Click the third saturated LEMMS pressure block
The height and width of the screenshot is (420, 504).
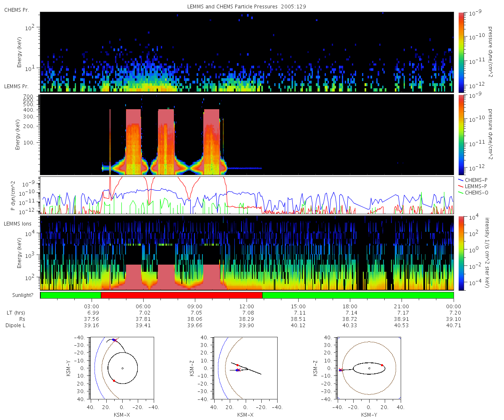tap(211, 142)
